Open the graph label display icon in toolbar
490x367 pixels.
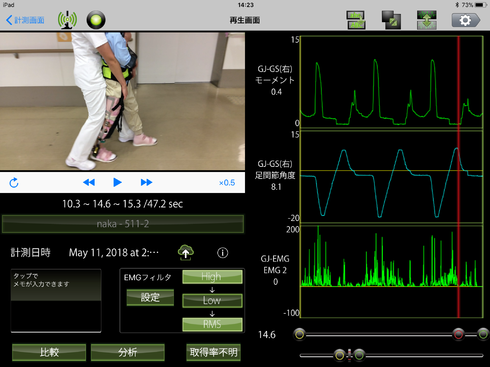(x=356, y=20)
